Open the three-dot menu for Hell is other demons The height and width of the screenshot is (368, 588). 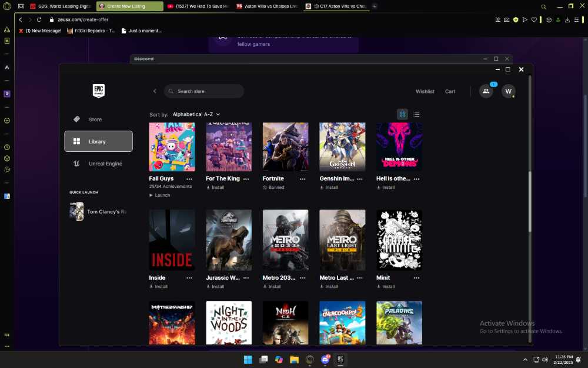pos(416,179)
